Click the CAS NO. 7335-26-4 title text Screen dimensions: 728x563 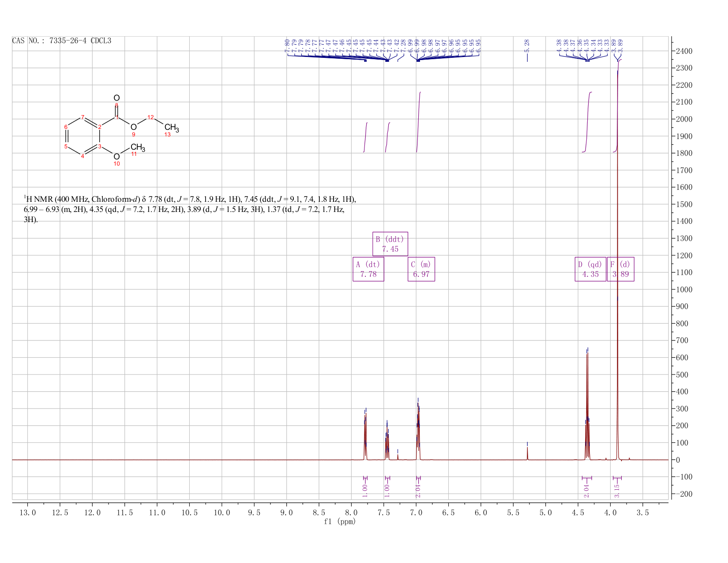coord(62,41)
